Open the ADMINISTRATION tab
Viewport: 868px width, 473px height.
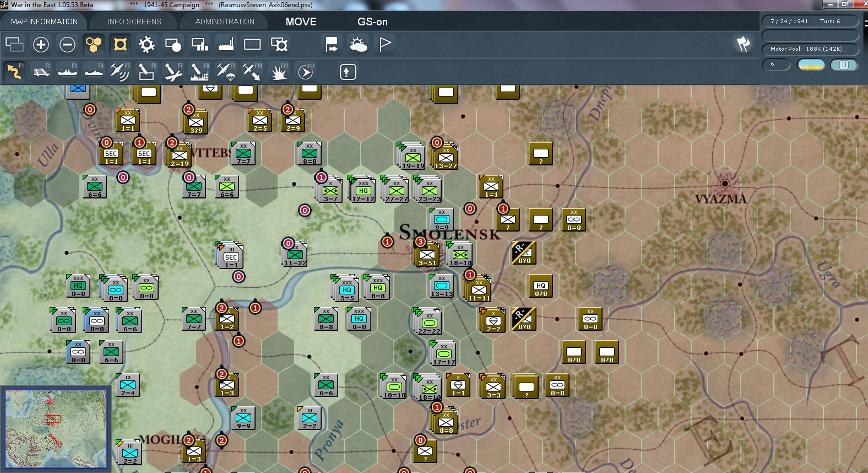pos(225,21)
